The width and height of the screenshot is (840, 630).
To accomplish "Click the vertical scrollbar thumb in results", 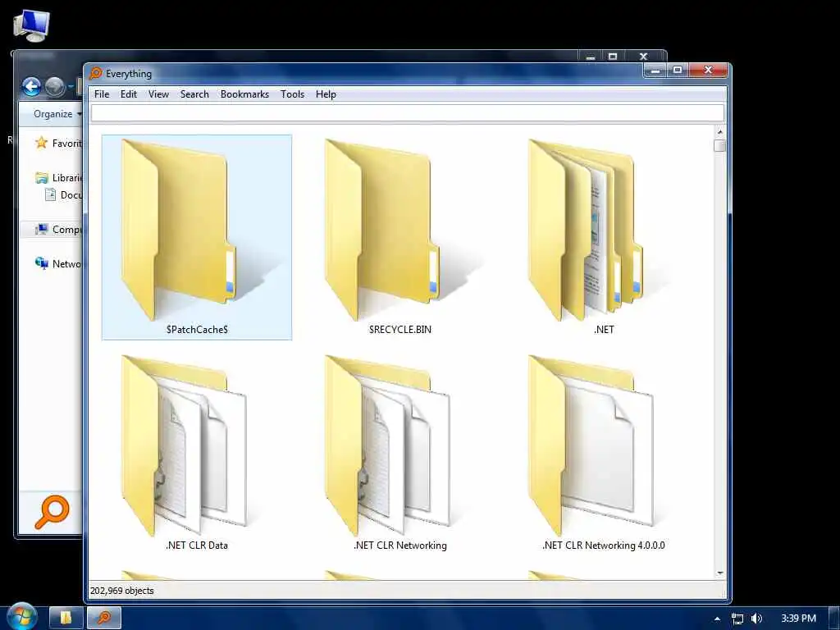I will point(720,145).
